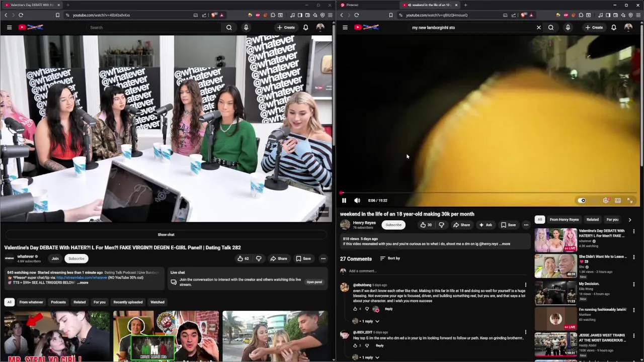
Task: Click Ask button under Henry Reyes video
Action: (486, 225)
